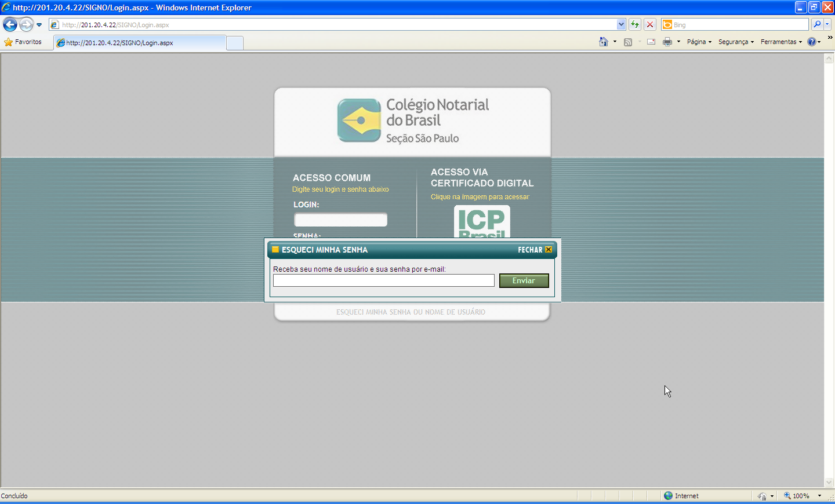
Task: Click the red Stop loading icon
Action: (650, 25)
